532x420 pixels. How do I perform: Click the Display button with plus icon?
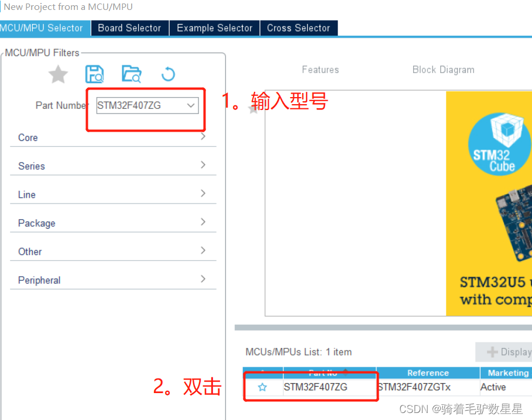[504, 352]
